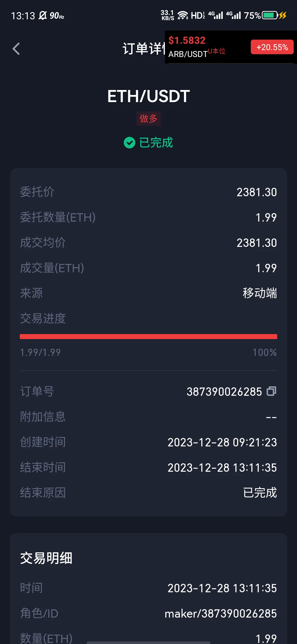
Task: Select the 订单号 order number value
Action: click(224, 392)
